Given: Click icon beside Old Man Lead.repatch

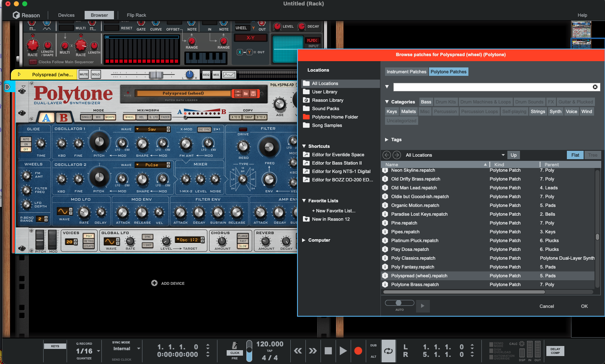Looking at the screenshot, I should click(x=385, y=188).
